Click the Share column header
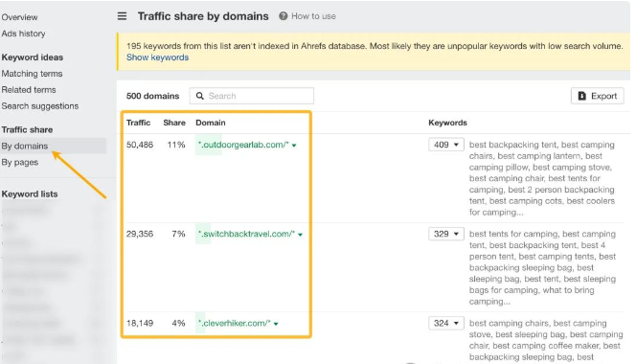The width and height of the screenshot is (636, 364). tap(174, 123)
